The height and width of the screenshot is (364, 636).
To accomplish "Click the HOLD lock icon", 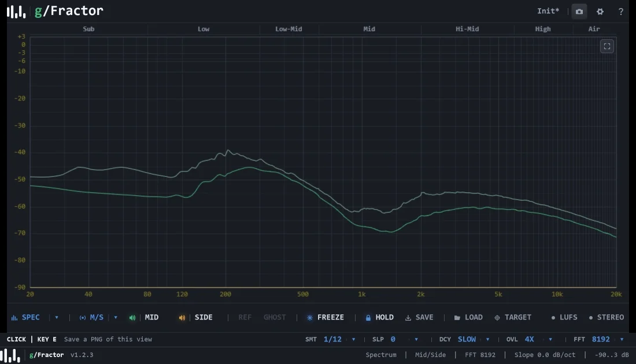I will click(x=368, y=318).
